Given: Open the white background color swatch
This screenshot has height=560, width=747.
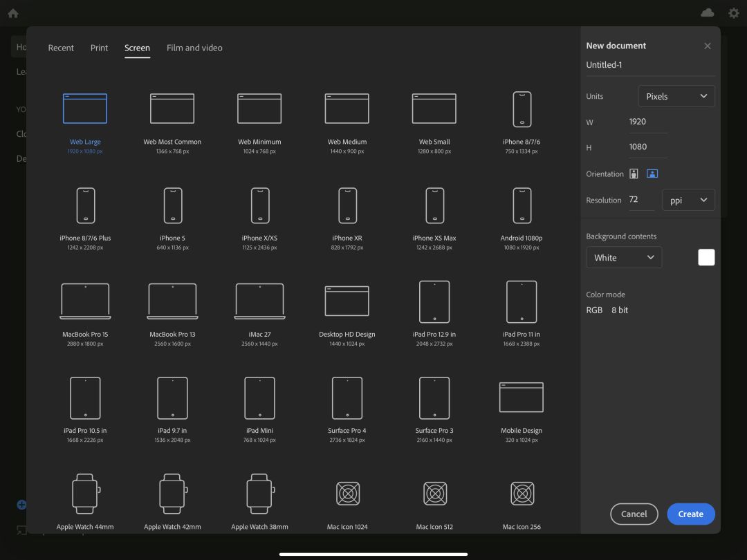Looking at the screenshot, I should pyautogui.click(x=706, y=258).
